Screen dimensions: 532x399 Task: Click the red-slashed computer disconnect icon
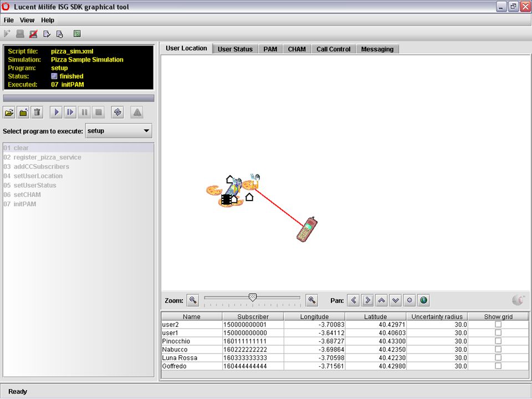click(x=33, y=34)
